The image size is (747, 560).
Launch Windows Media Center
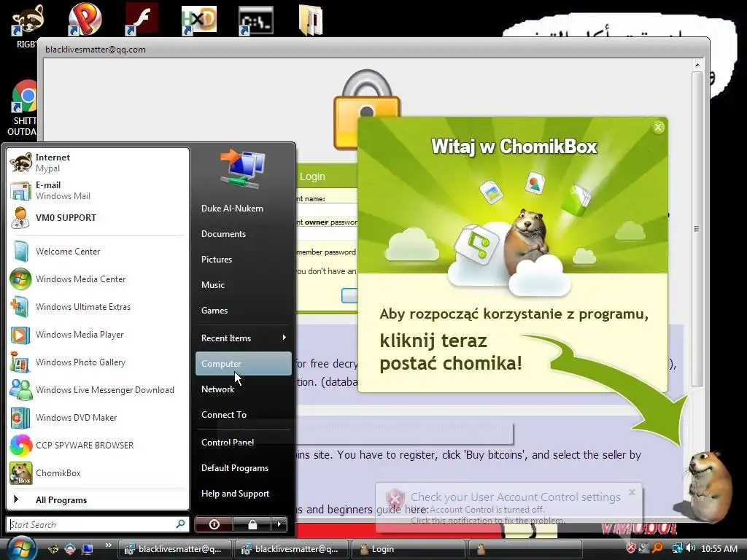click(98, 279)
